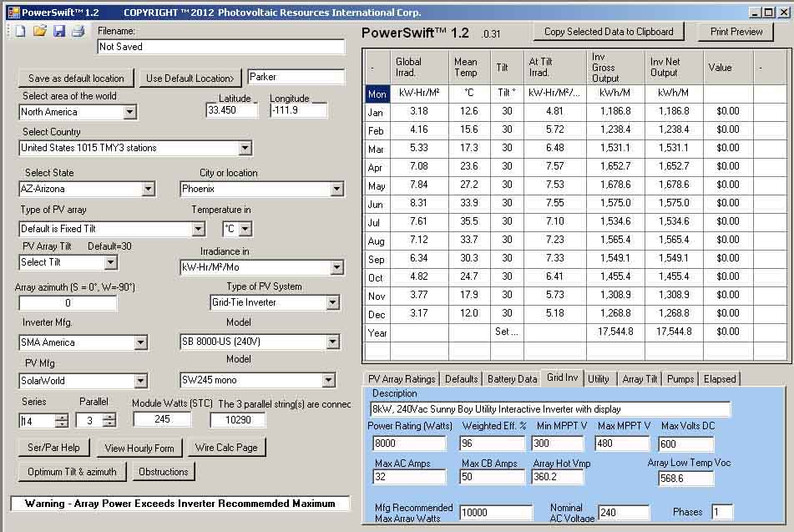The width and height of the screenshot is (794, 532).
Task: Click Use Default Location> button
Action: click(x=190, y=79)
